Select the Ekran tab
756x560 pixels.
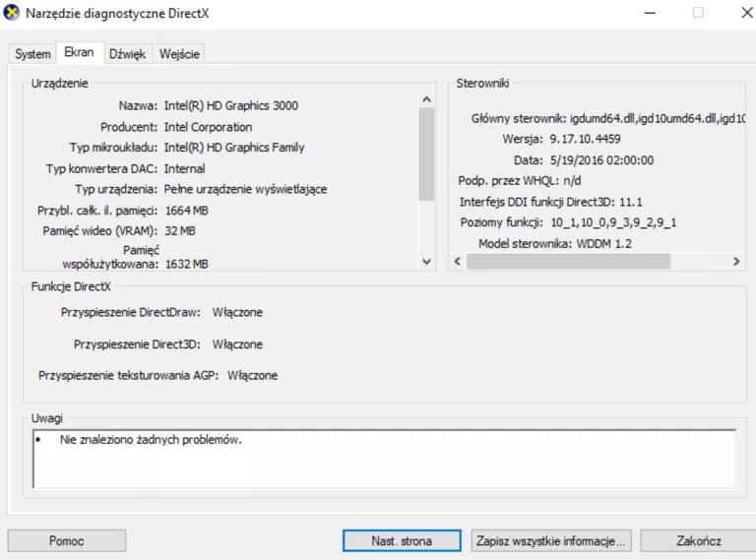click(x=80, y=52)
